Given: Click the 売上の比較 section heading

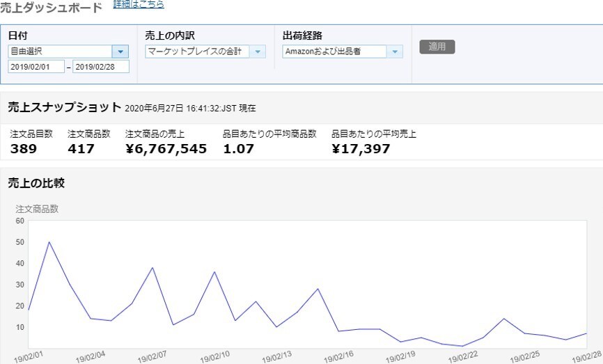Looking at the screenshot, I should pyautogui.click(x=36, y=183).
